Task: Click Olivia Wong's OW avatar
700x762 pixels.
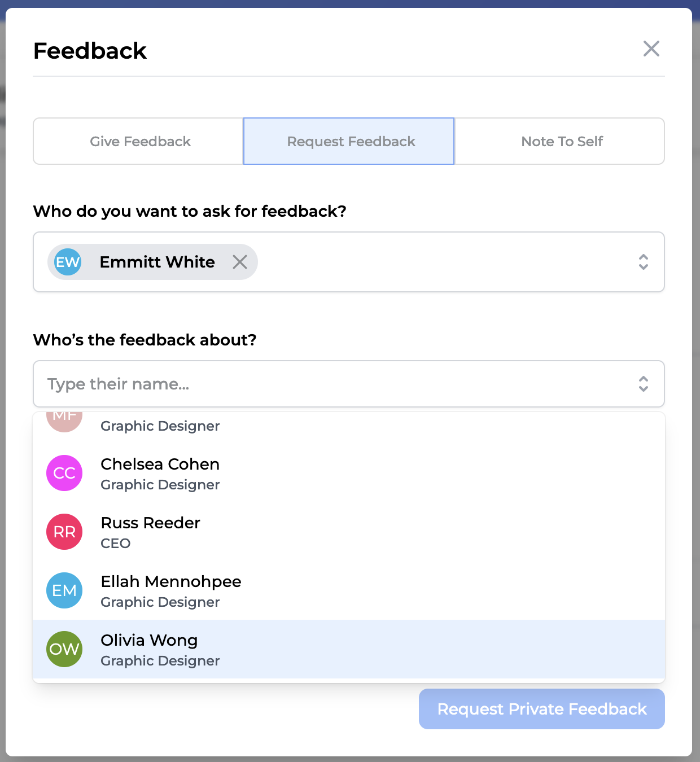Action: coord(64,649)
